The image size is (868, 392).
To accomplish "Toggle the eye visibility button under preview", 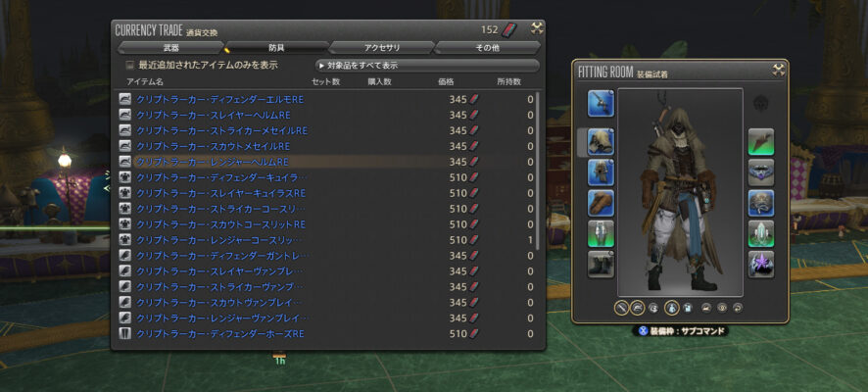I will point(722,308).
